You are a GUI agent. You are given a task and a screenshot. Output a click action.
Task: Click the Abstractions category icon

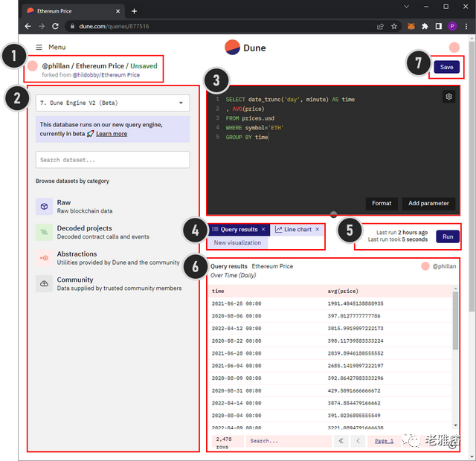click(45, 258)
